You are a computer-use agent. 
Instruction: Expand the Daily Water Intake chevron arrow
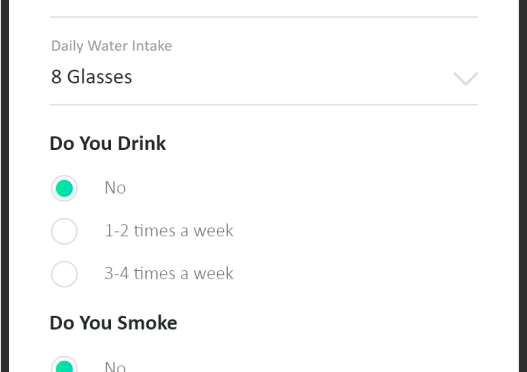click(x=465, y=79)
